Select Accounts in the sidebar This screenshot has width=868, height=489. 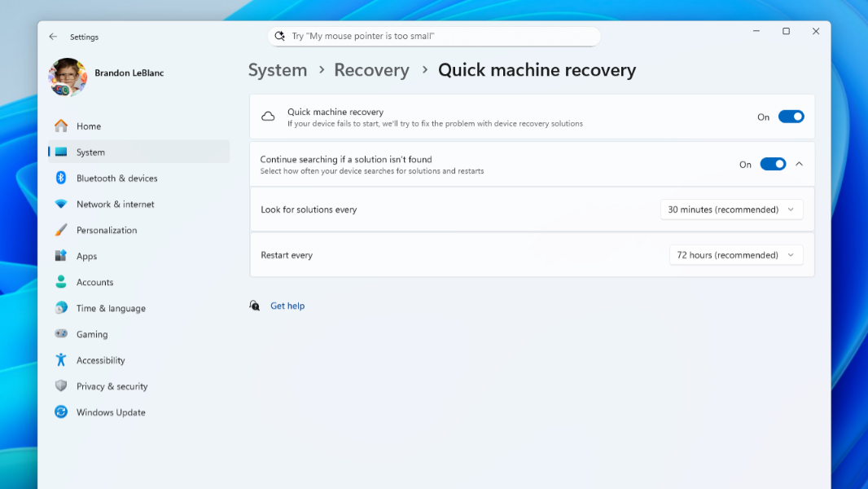tap(94, 283)
